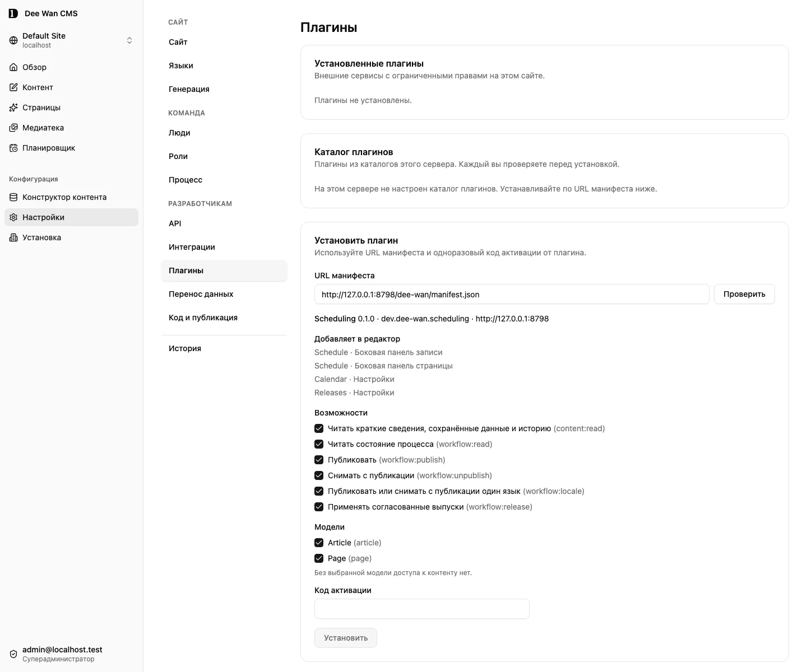Focus the Код активации input field
The height and width of the screenshot is (672, 807).
[x=422, y=609]
